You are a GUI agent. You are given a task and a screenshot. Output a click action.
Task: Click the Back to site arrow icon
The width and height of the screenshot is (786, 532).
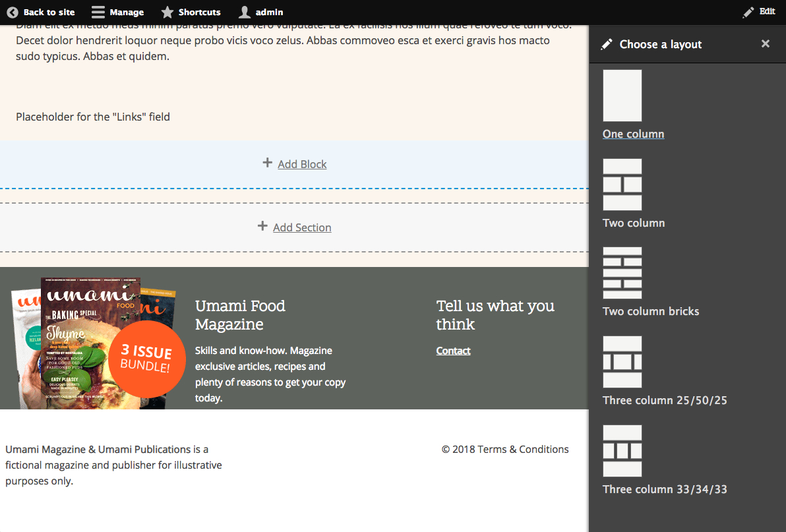coord(12,12)
